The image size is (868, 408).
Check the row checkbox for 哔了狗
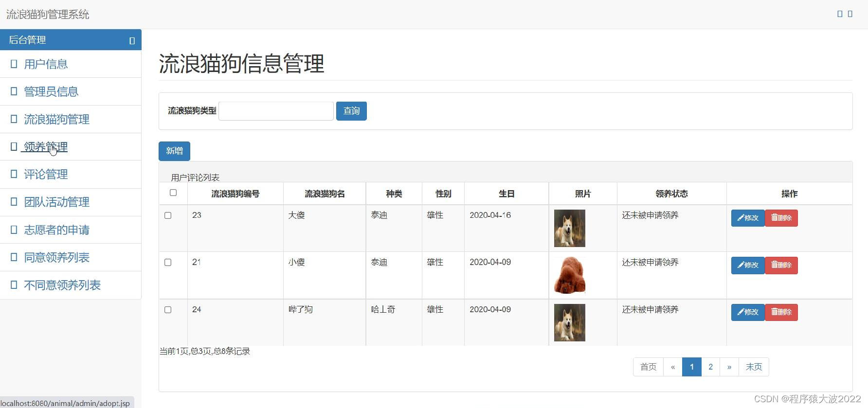168,309
